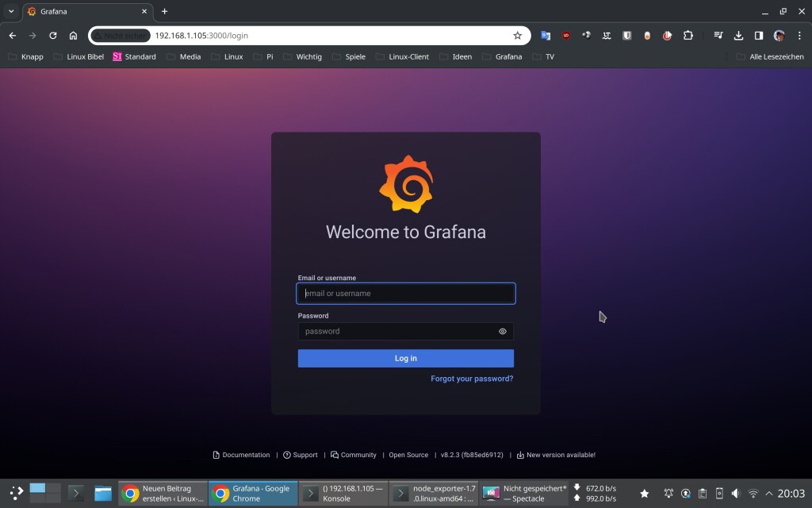Click the Nicht sicher security warning chip
The height and width of the screenshot is (508, 812).
121,35
